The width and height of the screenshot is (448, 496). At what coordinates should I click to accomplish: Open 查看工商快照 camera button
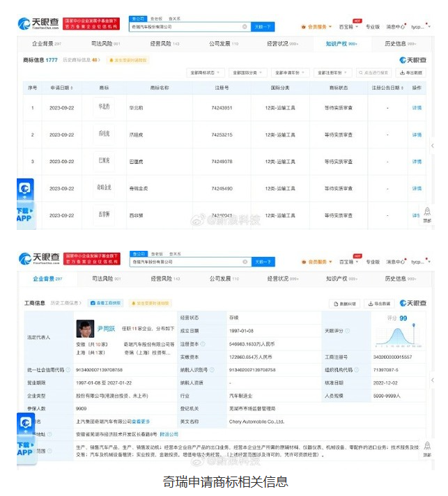[x=105, y=303]
